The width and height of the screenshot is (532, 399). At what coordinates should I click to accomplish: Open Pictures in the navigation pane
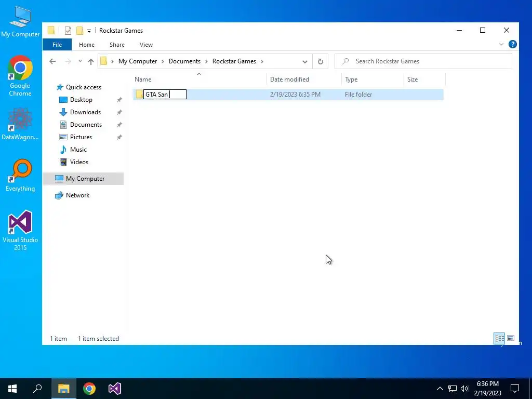point(81,137)
